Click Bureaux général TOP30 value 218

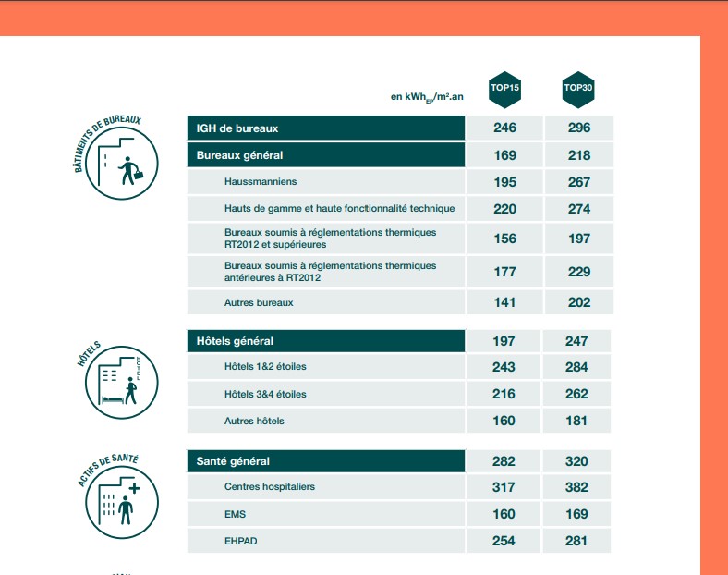point(579,155)
